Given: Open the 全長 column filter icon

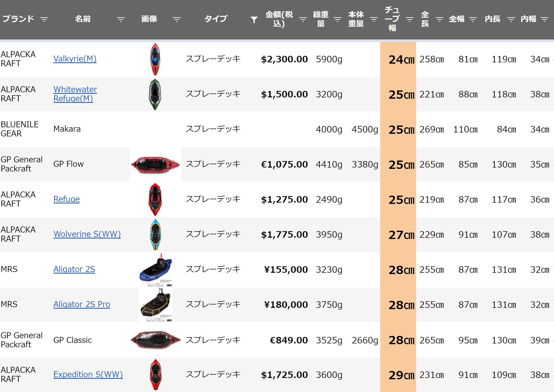Looking at the screenshot, I should pyautogui.click(x=440, y=19).
